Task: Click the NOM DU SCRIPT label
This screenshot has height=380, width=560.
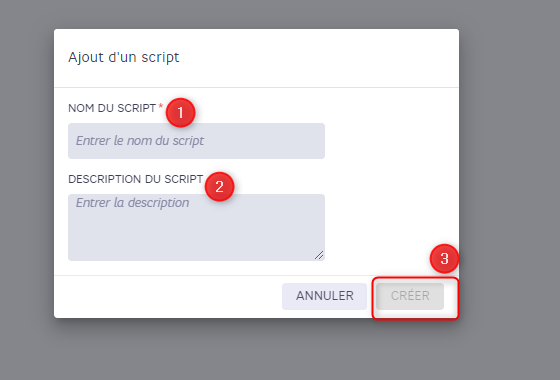Action: tap(112, 108)
